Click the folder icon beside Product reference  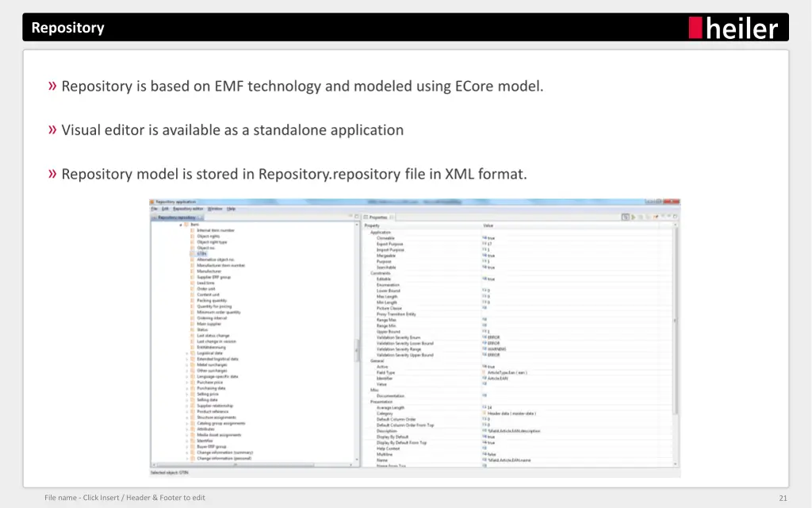(193, 412)
